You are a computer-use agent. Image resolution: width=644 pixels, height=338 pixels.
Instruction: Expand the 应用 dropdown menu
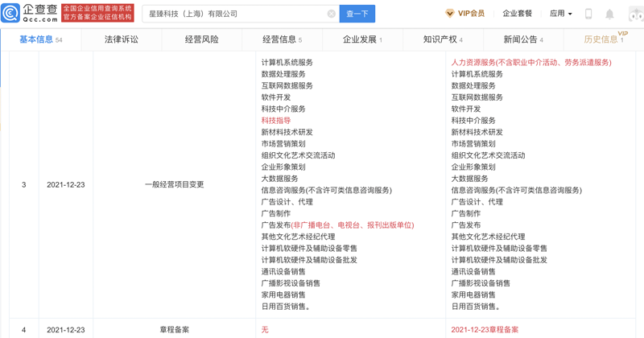560,14
